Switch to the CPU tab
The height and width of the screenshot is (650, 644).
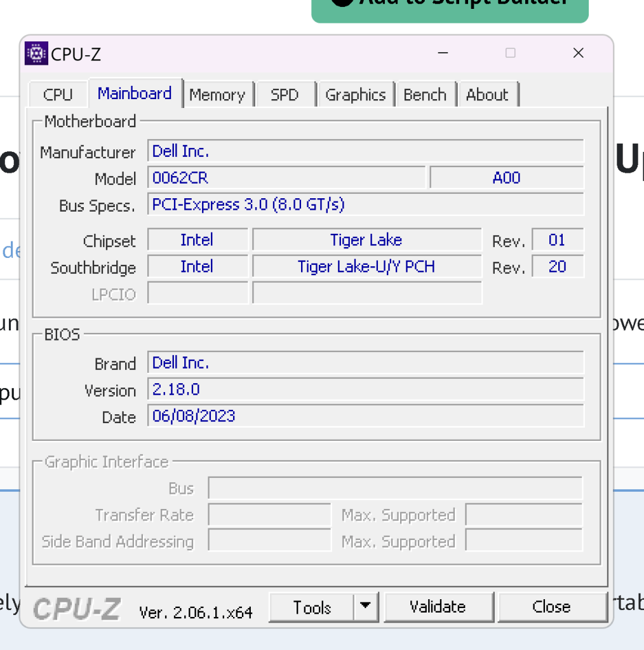tap(58, 95)
